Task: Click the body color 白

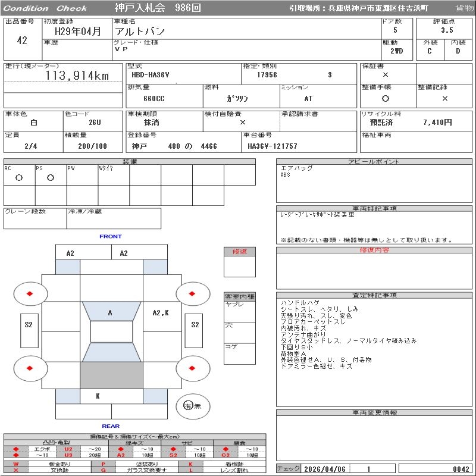Action: (34, 123)
